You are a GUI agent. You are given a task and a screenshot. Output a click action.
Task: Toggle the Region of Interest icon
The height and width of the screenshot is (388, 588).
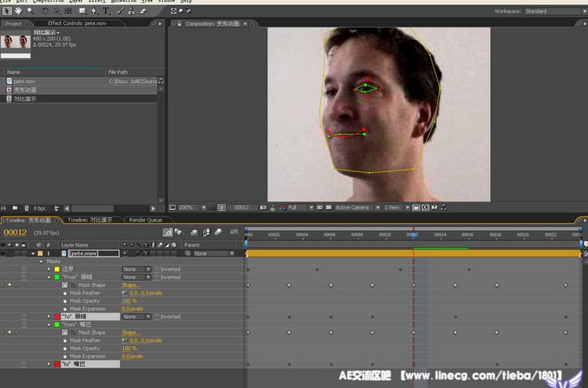tap(320, 207)
